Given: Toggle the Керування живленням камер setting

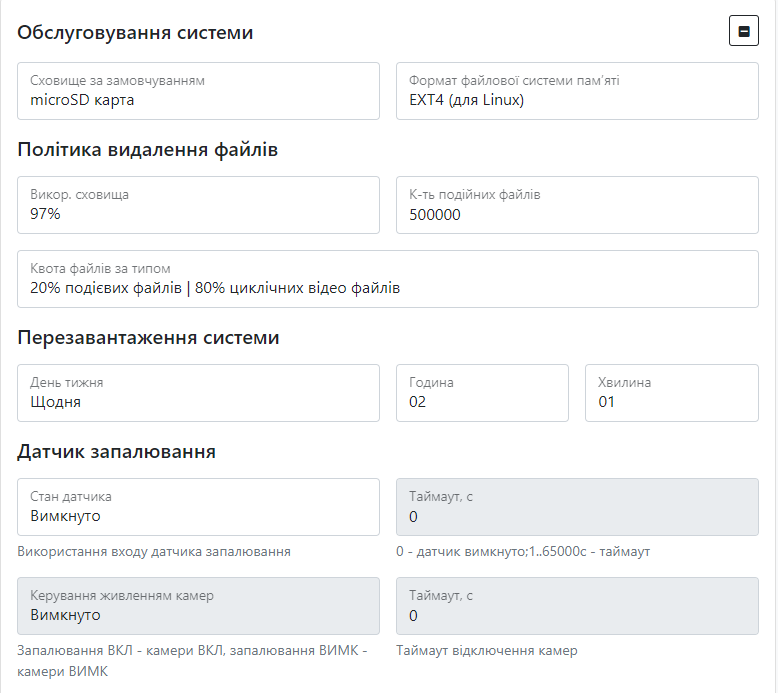Looking at the screenshot, I should click(198, 606).
